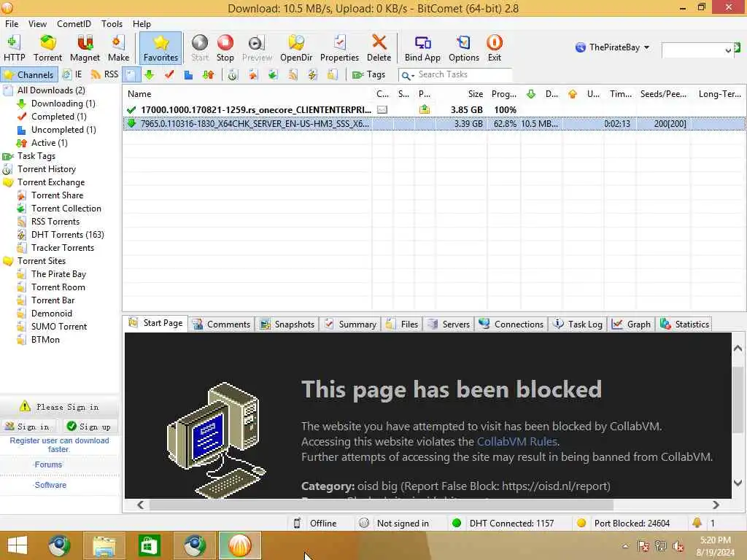The image size is (747, 560).
Task: Open the search type dropdown magnifier
Action: pyautogui.click(x=407, y=75)
